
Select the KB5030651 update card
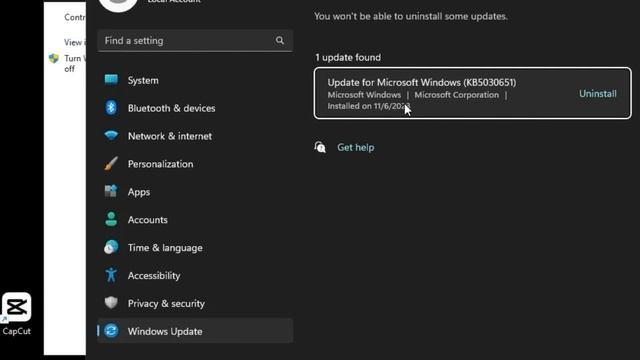[473, 93]
